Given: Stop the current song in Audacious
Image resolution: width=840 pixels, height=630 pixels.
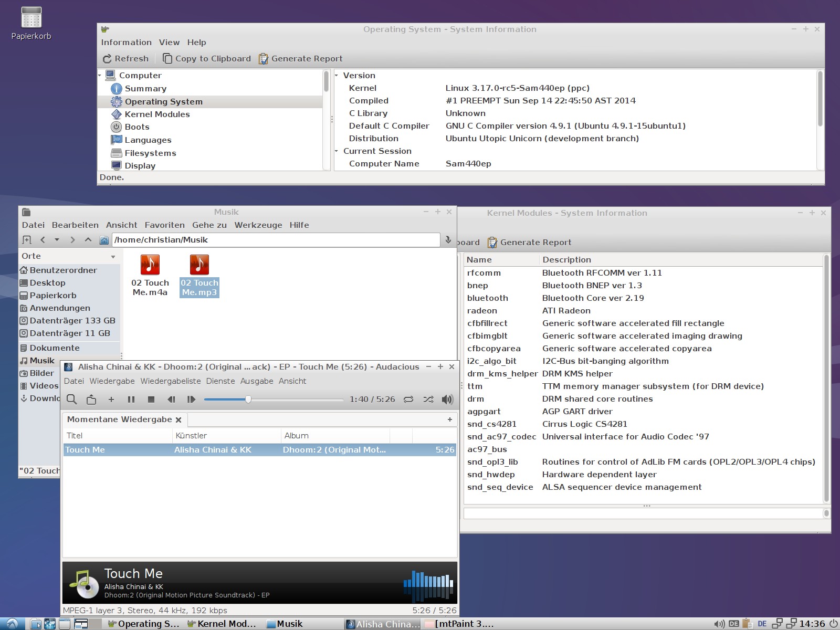Looking at the screenshot, I should click(151, 400).
